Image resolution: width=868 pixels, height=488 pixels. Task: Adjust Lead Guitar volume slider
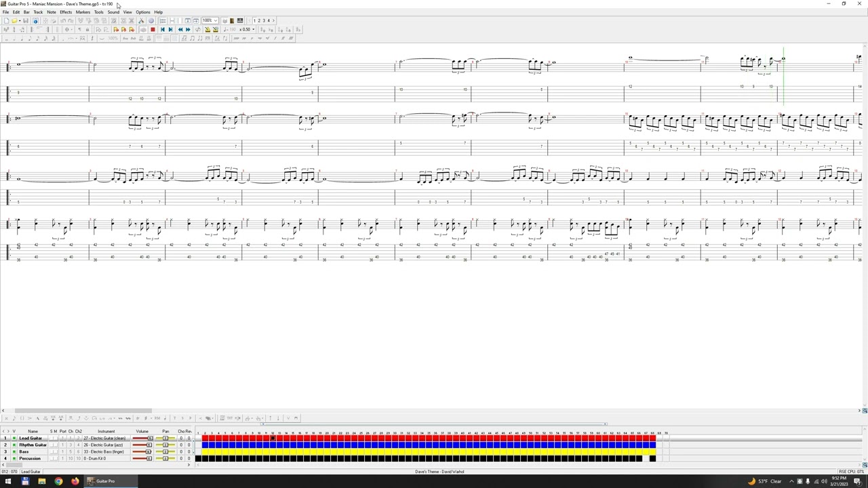[x=142, y=438]
